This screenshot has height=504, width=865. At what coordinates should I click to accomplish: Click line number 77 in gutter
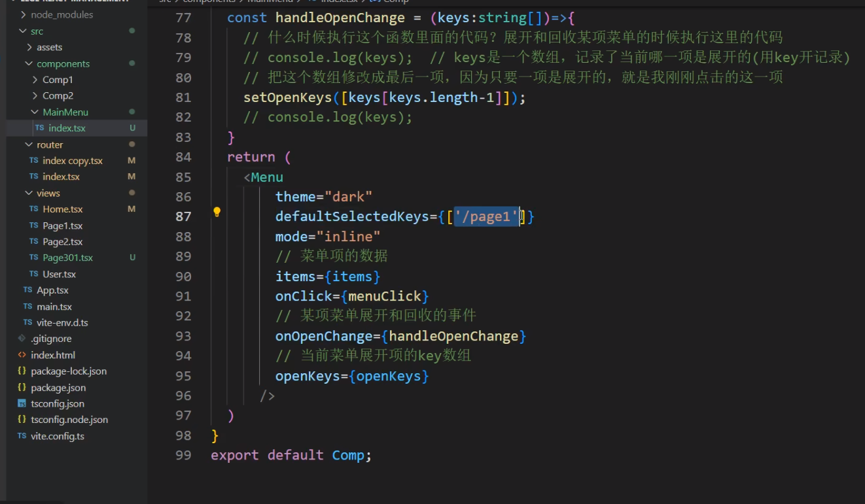coord(183,18)
